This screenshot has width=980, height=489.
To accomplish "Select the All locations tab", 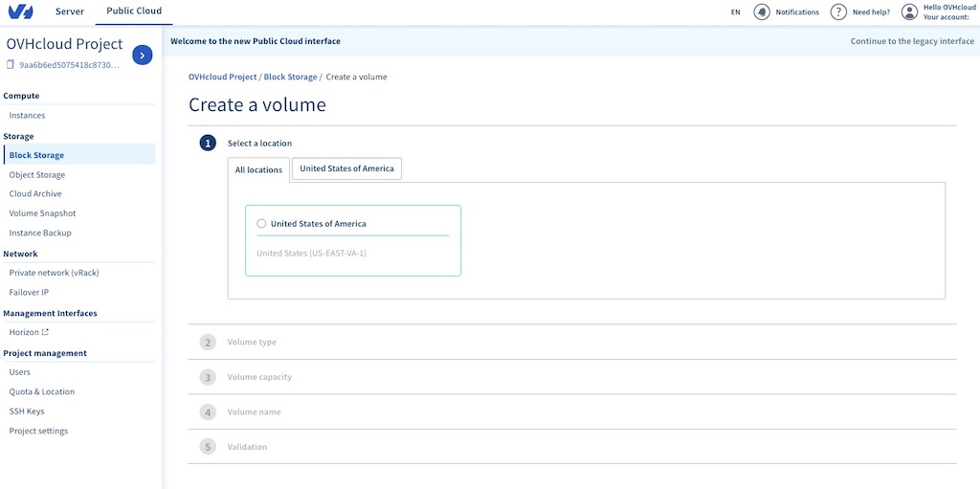I will tap(258, 169).
